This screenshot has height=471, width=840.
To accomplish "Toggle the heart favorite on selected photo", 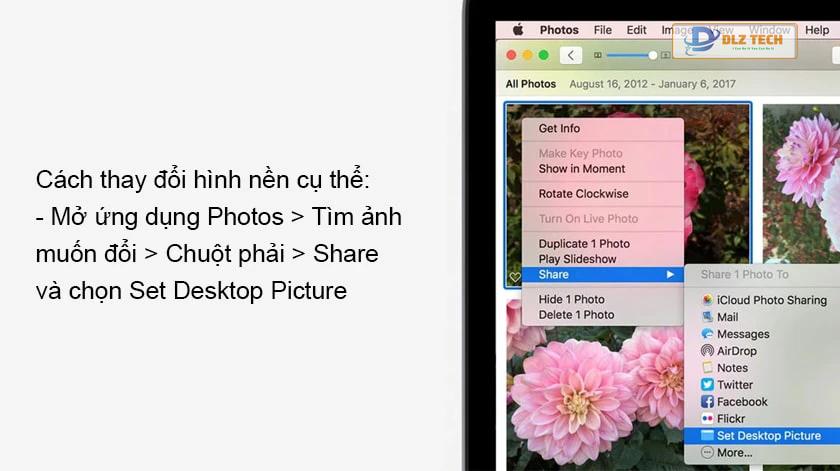I will coord(515,277).
